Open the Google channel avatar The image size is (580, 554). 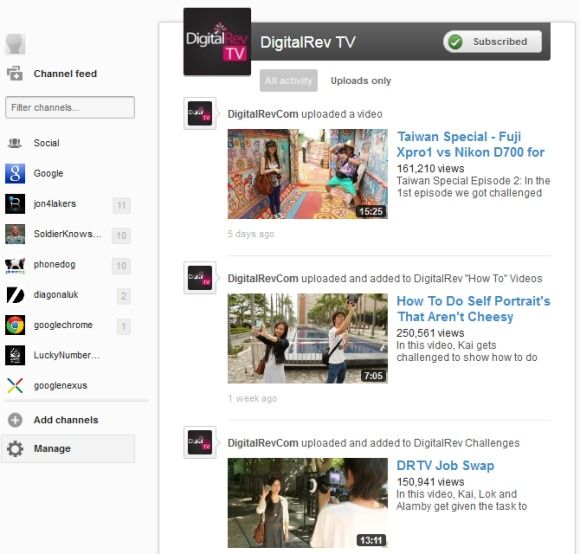pyautogui.click(x=15, y=173)
